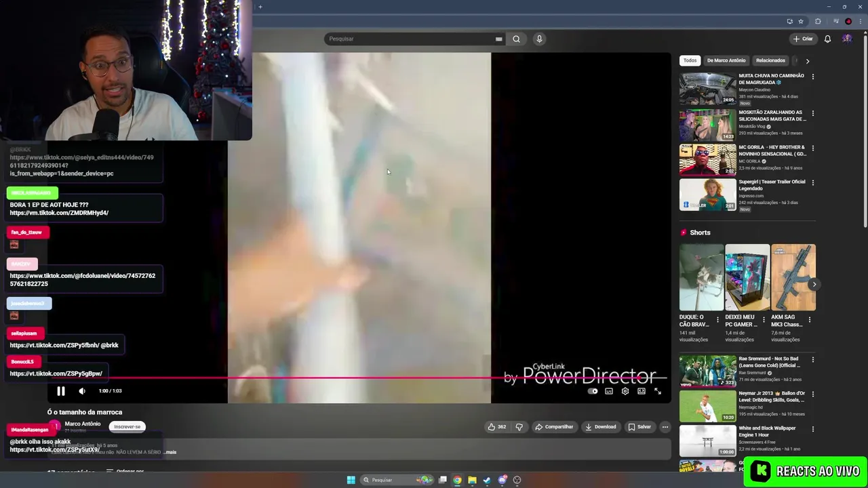Viewport: 868px width, 488px height.
Task: Click the Compartilhar share button
Action: [554, 427]
